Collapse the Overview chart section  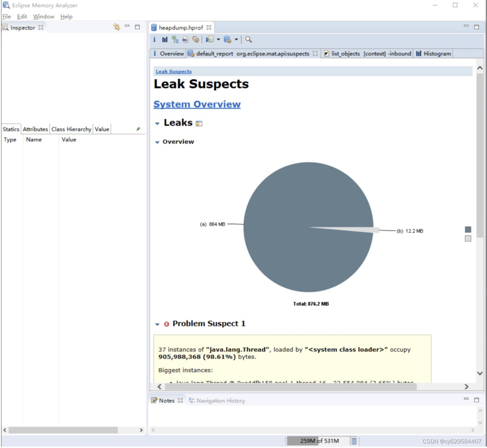pos(157,142)
